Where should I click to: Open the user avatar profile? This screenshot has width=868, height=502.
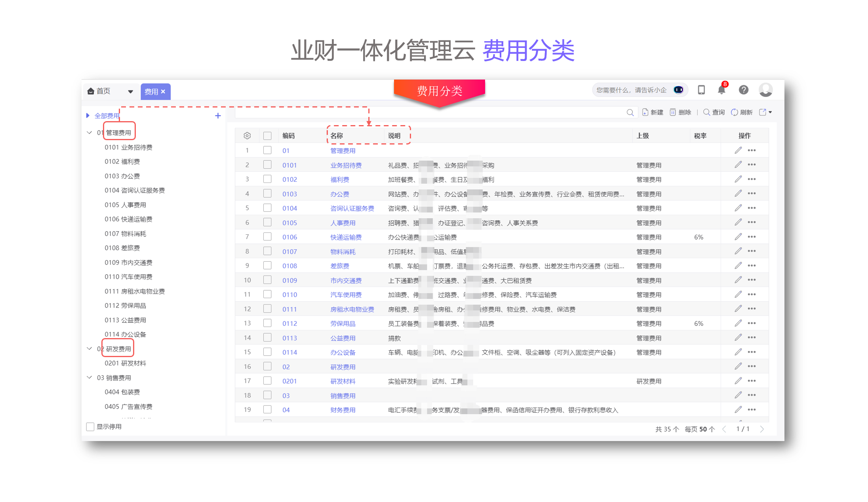[765, 90]
